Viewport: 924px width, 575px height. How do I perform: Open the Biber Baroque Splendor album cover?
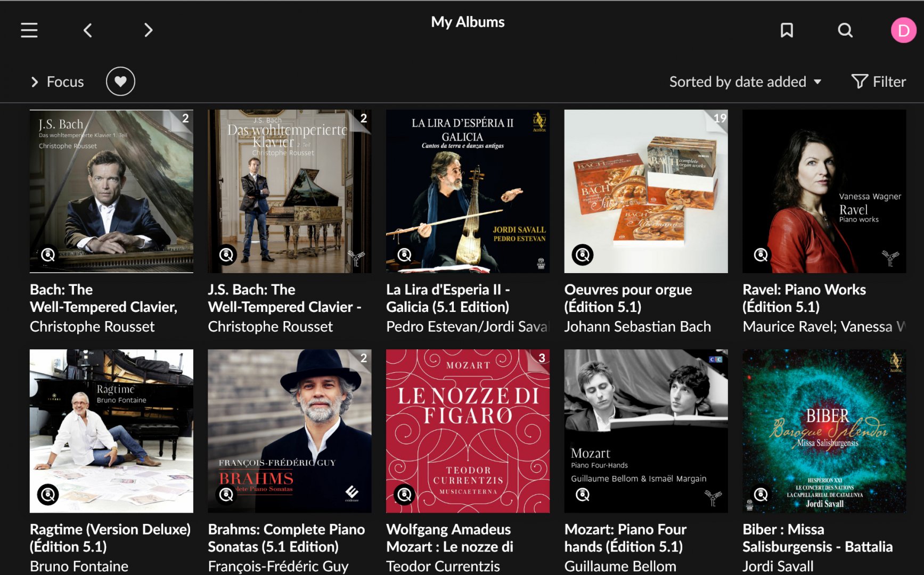[x=824, y=431]
